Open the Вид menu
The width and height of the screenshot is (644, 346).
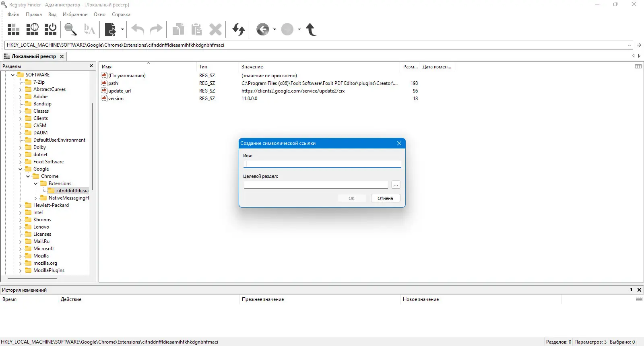point(52,14)
